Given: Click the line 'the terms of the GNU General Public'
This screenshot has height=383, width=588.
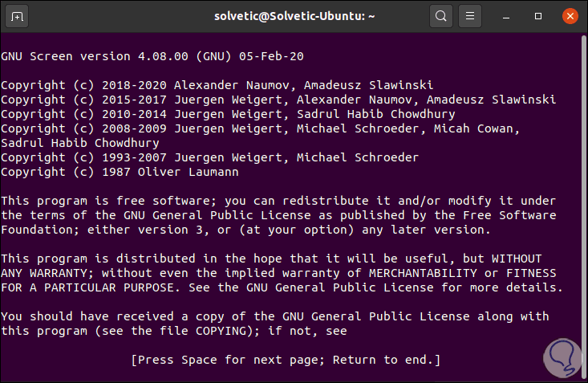Looking at the screenshot, I should tap(278, 215).
